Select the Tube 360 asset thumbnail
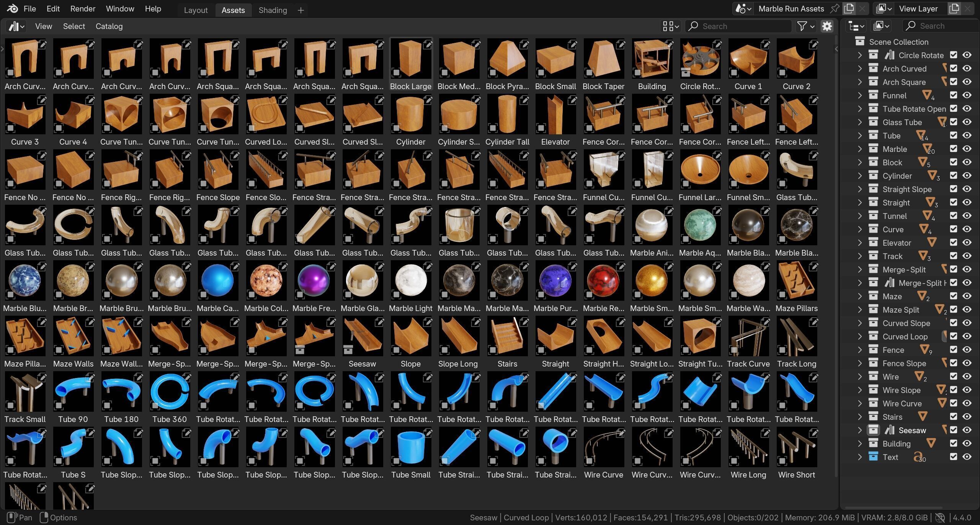Viewport: 980px width, 525px height. point(170,392)
